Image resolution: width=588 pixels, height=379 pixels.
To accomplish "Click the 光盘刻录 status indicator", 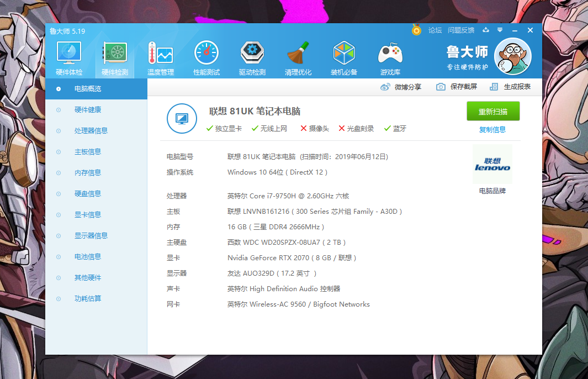I will click(356, 129).
